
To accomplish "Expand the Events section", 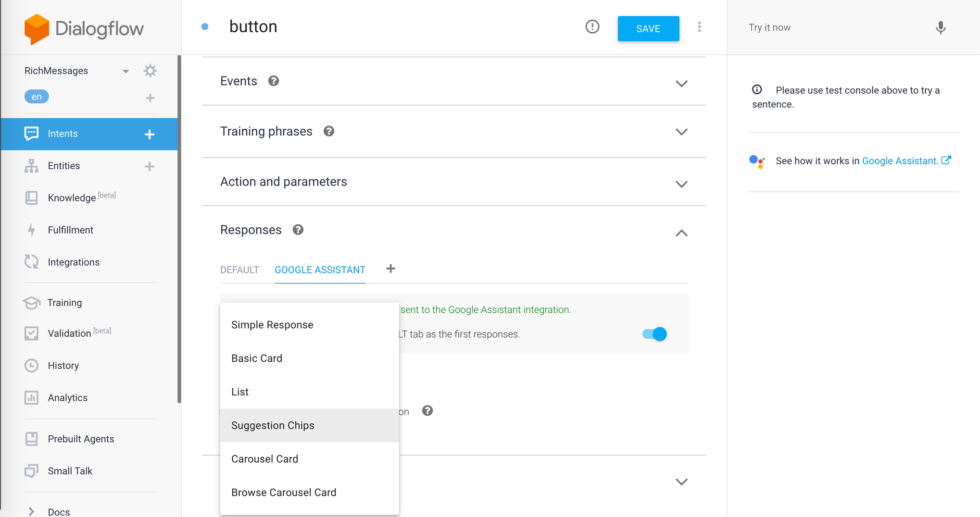I will (x=681, y=84).
